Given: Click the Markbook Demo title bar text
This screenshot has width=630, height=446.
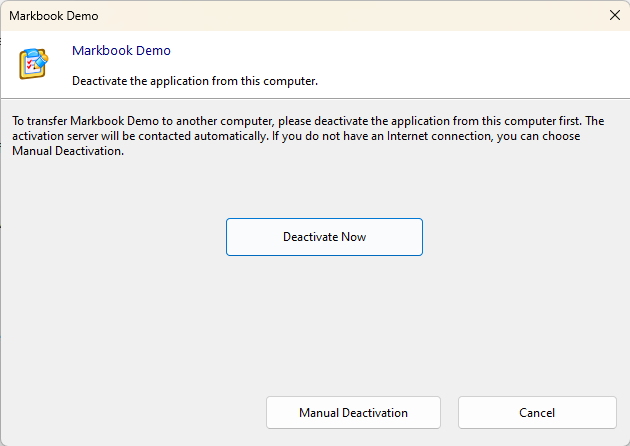Looking at the screenshot, I should pyautogui.click(x=54, y=16).
